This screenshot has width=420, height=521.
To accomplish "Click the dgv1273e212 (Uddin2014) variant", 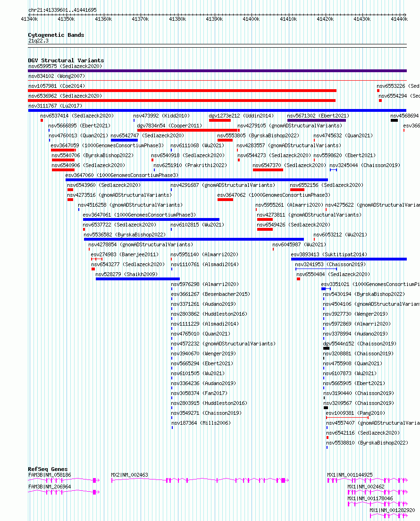I will (x=241, y=116).
